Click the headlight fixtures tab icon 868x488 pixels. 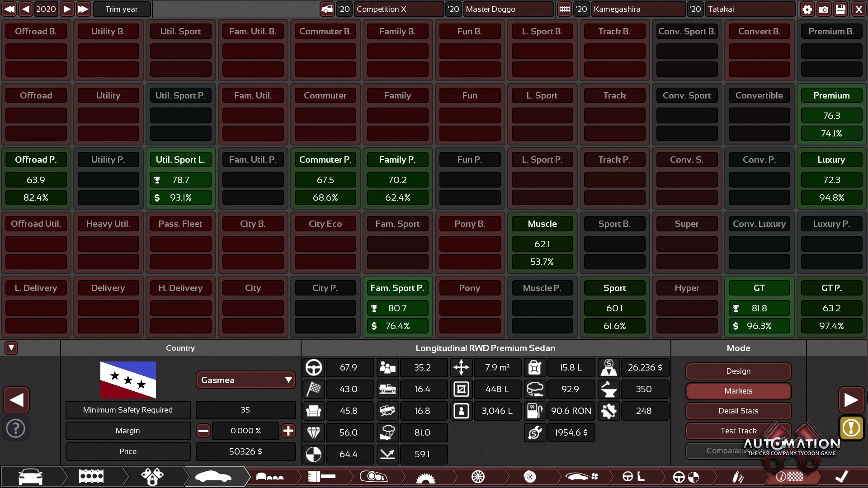coord(373,476)
